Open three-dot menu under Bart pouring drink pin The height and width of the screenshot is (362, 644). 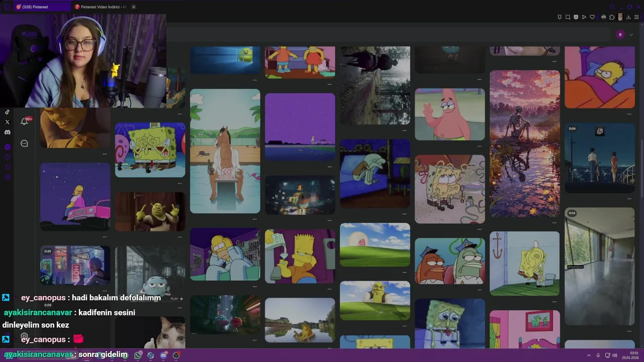tap(330, 289)
